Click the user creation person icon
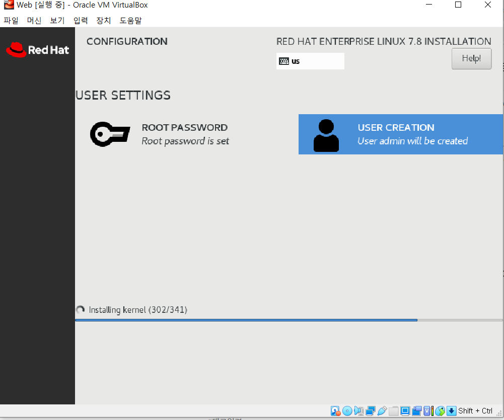This screenshot has height=420, width=504. [x=326, y=135]
